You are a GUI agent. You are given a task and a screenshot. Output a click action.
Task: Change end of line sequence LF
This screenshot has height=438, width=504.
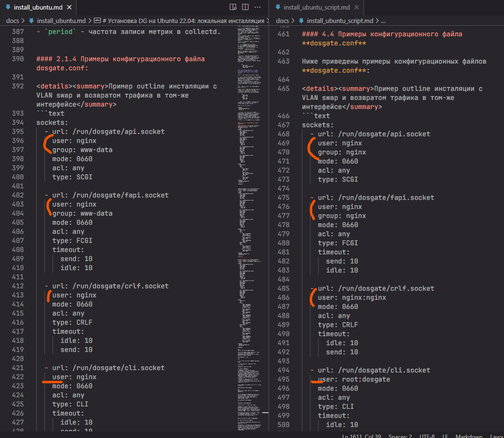[445, 436]
